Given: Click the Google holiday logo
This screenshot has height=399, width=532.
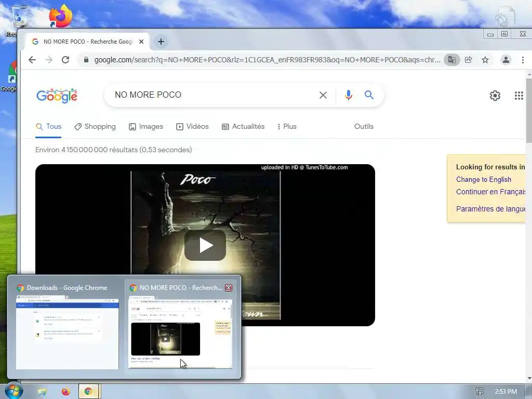Looking at the screenshot, I should [x=57, y=96].
